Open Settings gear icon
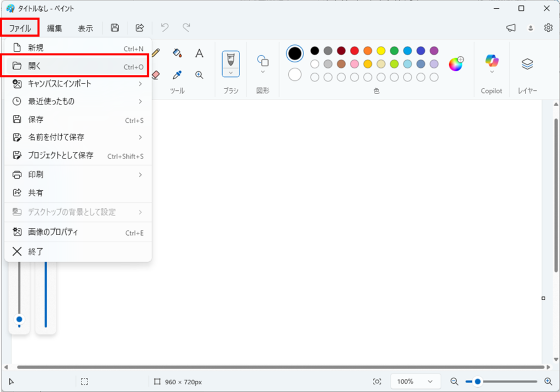Image resolution: width=560 pixels, height=392 pixels. (548, 28)
